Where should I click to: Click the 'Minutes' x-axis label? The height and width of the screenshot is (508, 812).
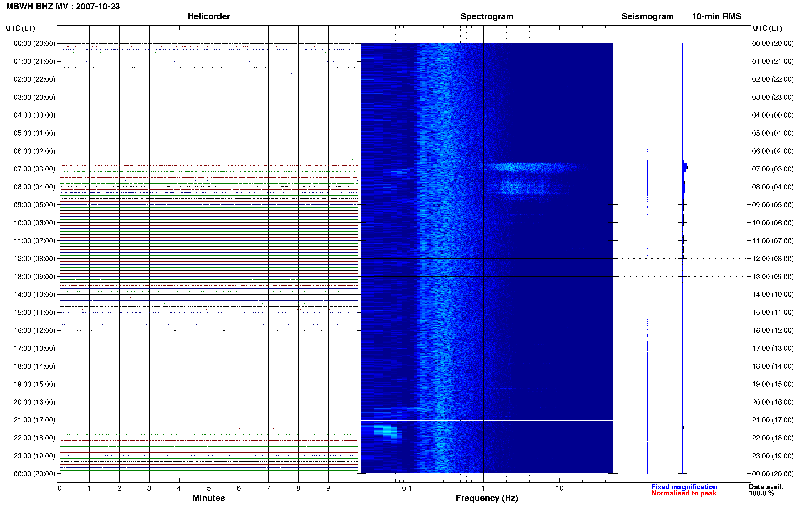(208, 498)
